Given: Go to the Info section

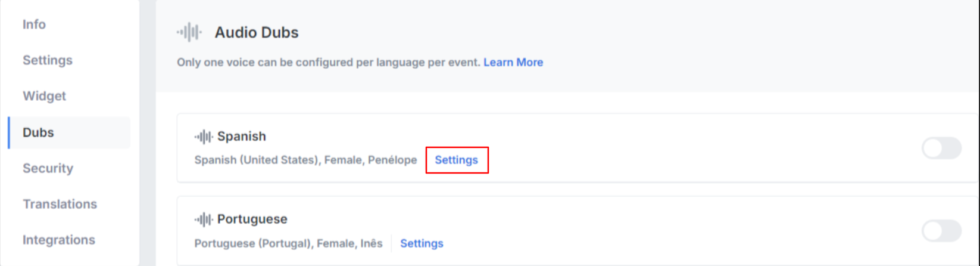Looking at the screenshot, I should click(34, 24).
